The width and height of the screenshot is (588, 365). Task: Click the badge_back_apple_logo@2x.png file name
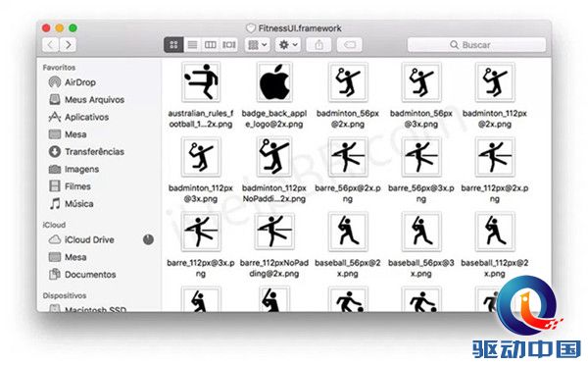coord(274,119)
